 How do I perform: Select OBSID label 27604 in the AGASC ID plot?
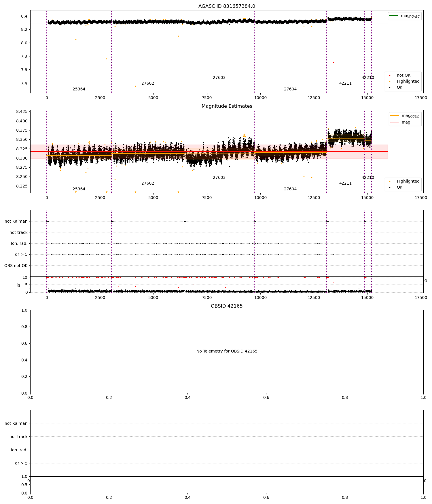tap(290, 89)
